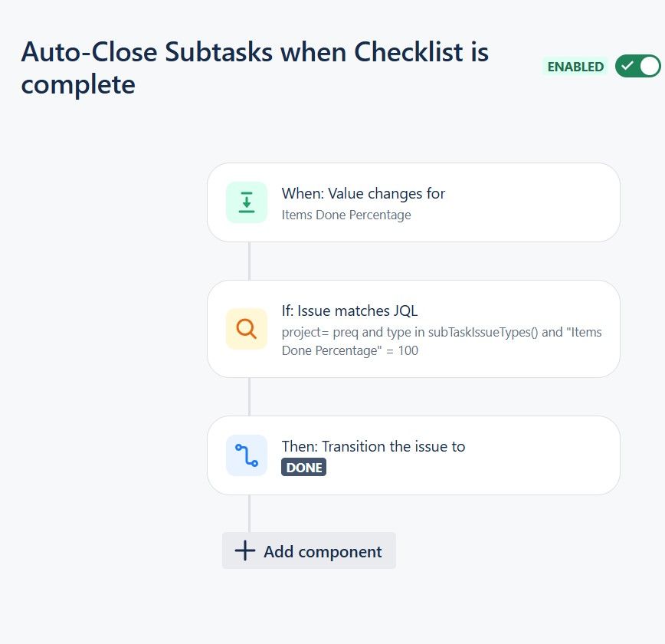Screen dimensions: 665x644
Task: Click the DONE status lozenge
Action: [303, 467]
